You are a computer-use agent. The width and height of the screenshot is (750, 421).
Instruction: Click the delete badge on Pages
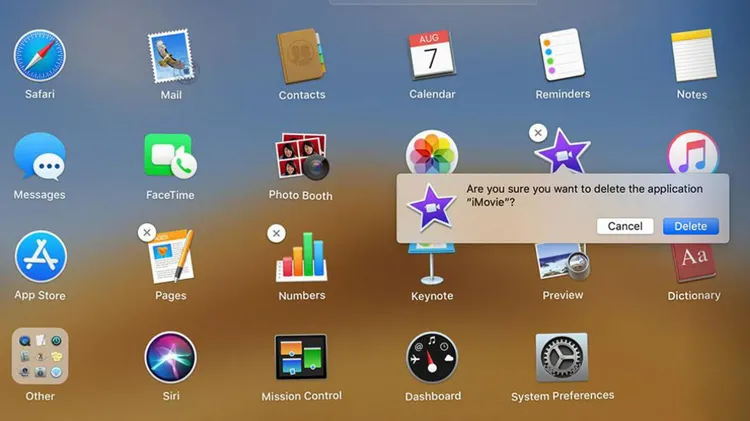point(147,233)
